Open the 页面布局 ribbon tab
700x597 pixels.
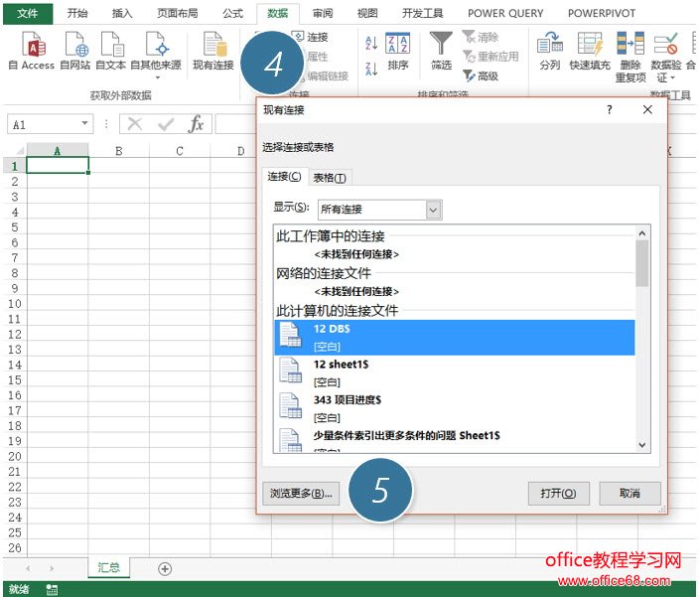click(x=177, y=14)
